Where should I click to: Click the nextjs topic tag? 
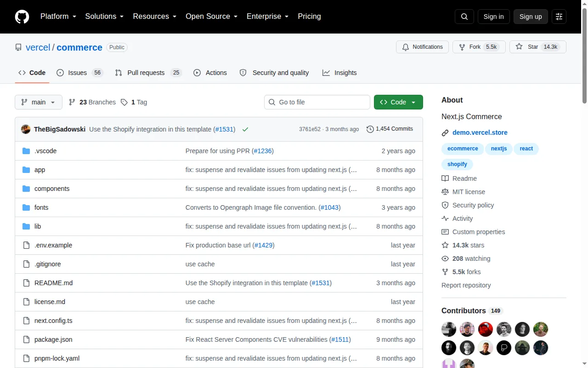pyautogui.click(x=499, y=149)
